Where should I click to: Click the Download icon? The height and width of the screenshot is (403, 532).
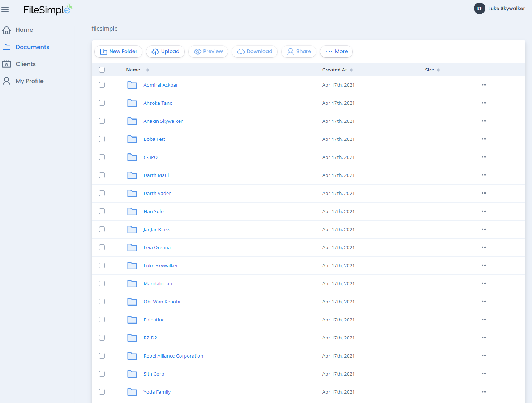click(241, 52)
